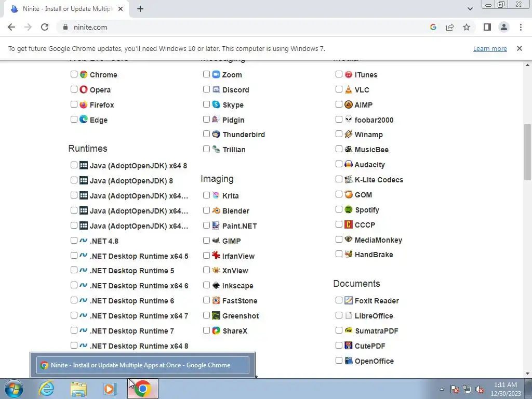The image size is (532, 399).
Task: Go back to previous page
Action: (x=11, y=27)
